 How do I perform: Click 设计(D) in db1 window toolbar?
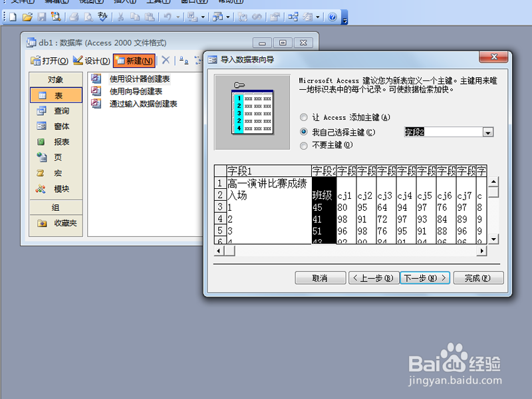point(92,61)
